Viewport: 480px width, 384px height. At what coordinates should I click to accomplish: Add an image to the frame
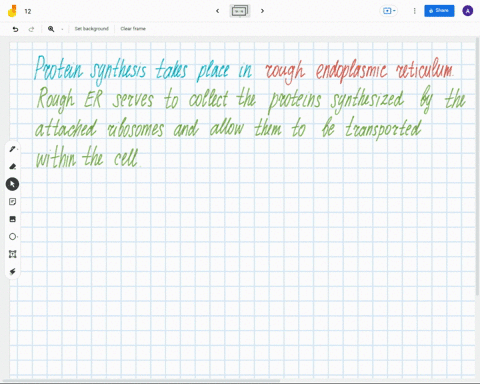tap(12, 219)
